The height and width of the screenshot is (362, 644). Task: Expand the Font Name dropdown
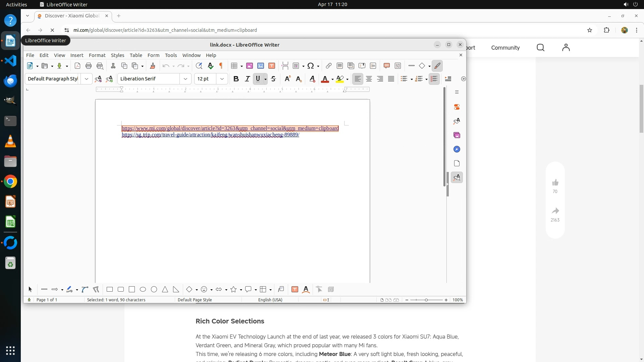tap(185, 79)
